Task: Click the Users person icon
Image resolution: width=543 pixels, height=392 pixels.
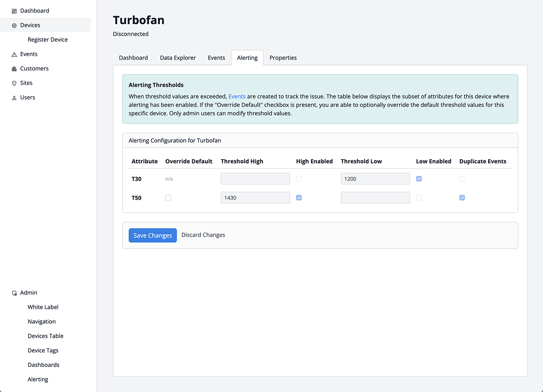Action: tap(14, 98)
